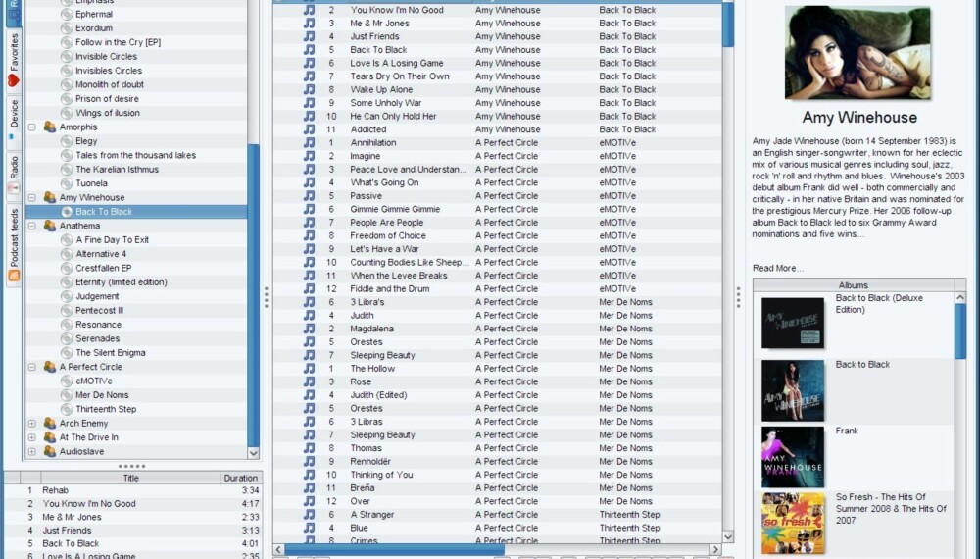Select the track When the Levee Breaks
980x559 pixels.
point(399,276)
